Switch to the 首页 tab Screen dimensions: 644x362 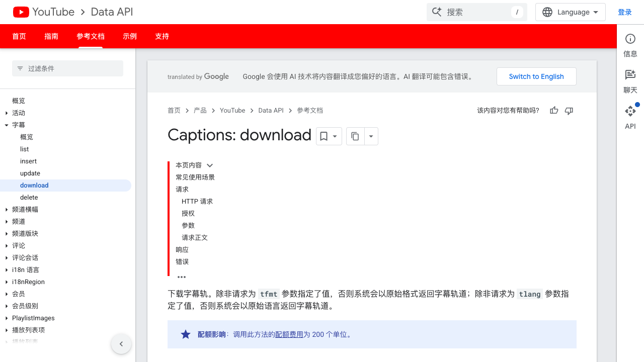coord(19,36)
